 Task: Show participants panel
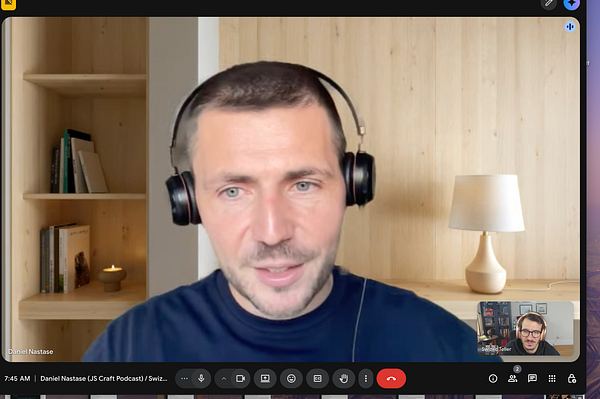click(512, 379)
